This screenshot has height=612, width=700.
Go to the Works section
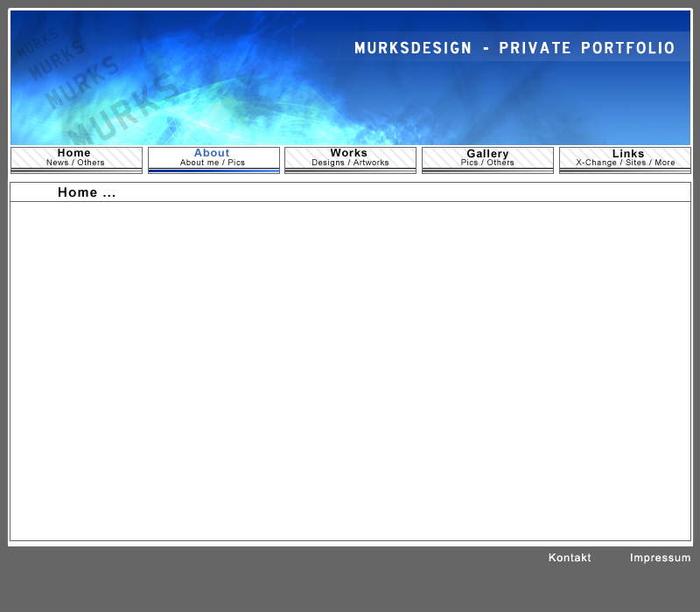pos(349,153)
